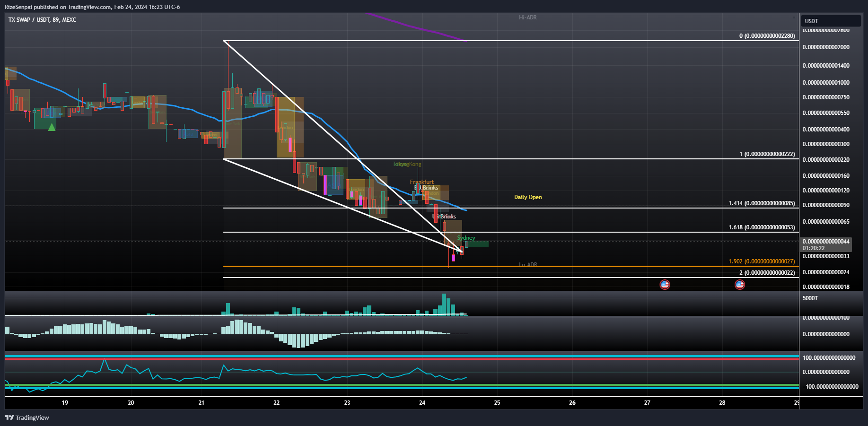Click date 25 on the time axis
Viewport: 868px width, 426px height.
click(497, 403)
